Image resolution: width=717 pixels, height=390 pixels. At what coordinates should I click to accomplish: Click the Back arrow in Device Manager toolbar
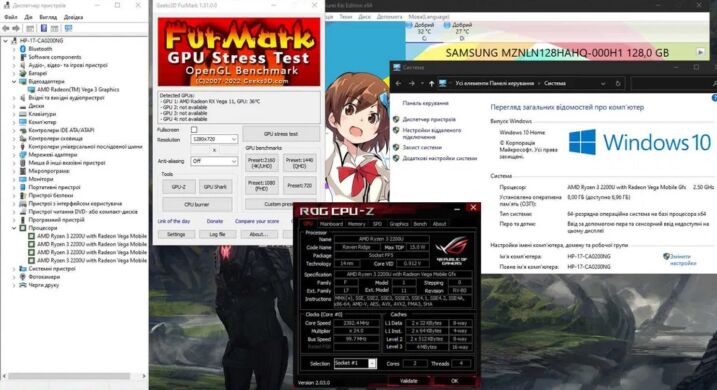[x=6, y=28]
